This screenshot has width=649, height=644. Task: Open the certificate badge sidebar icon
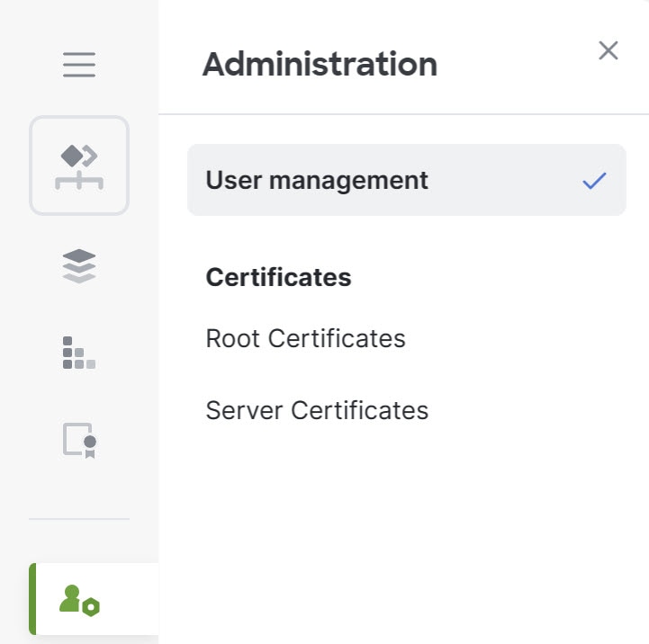point(79,440)
